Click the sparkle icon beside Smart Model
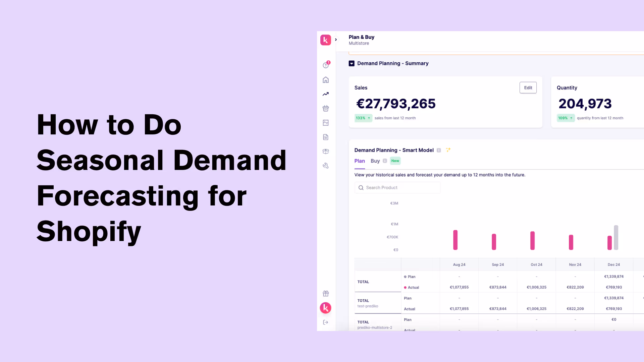The image size is (644, 362). (448, 150)
